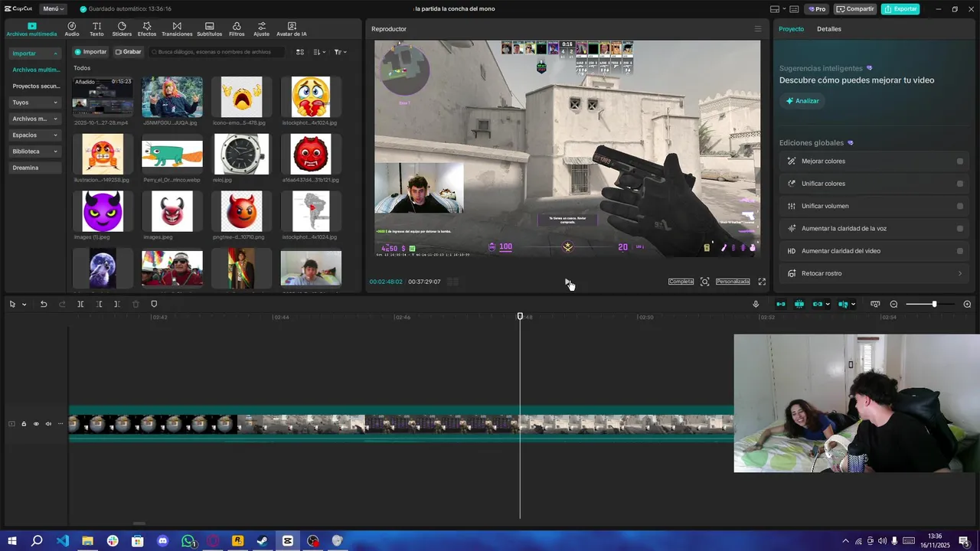This screenshot has width=980, height=551.
Task: Expand the Tuyos sidebar section
Action: (35, 103)
